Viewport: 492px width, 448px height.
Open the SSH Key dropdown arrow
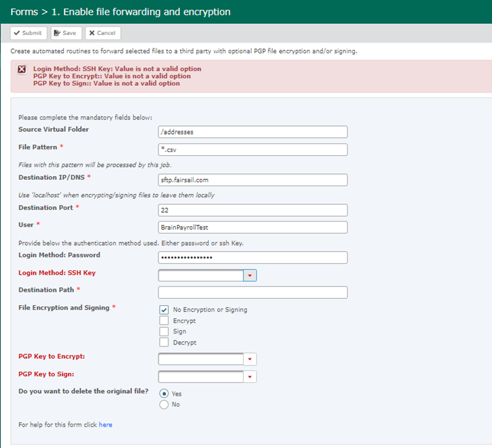pos(250,275)
